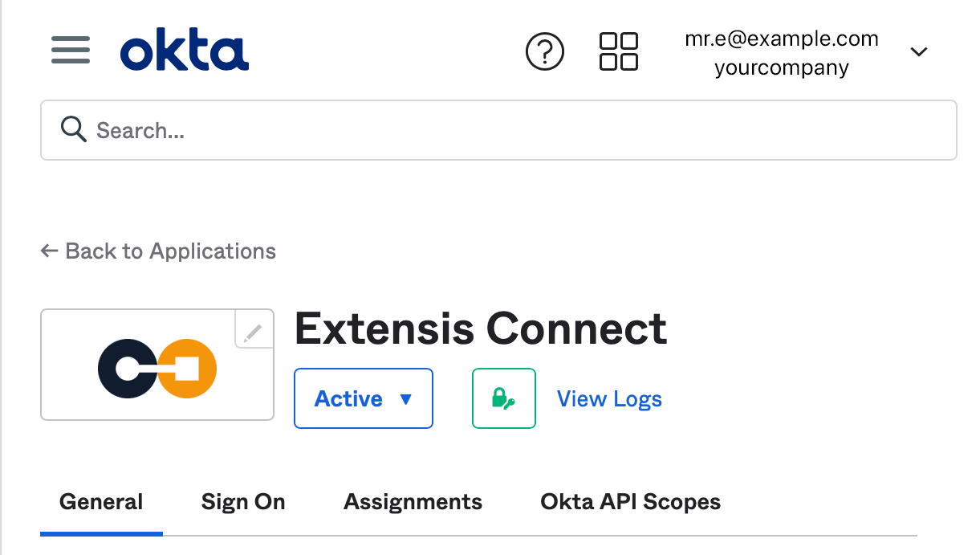The width and height of the screenshot is (980, 555).
Task: Click the Extensis Connect heading
Action: (x=481, y=328)
